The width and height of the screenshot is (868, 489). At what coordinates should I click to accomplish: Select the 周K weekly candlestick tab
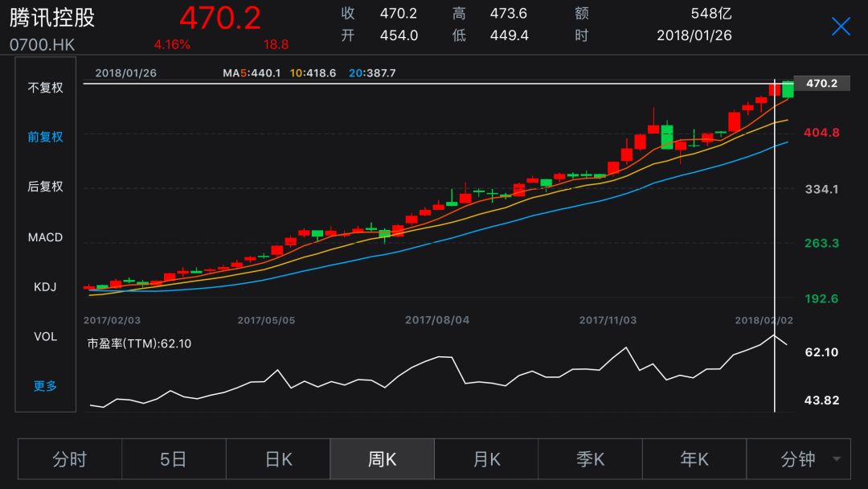(383, 459)
